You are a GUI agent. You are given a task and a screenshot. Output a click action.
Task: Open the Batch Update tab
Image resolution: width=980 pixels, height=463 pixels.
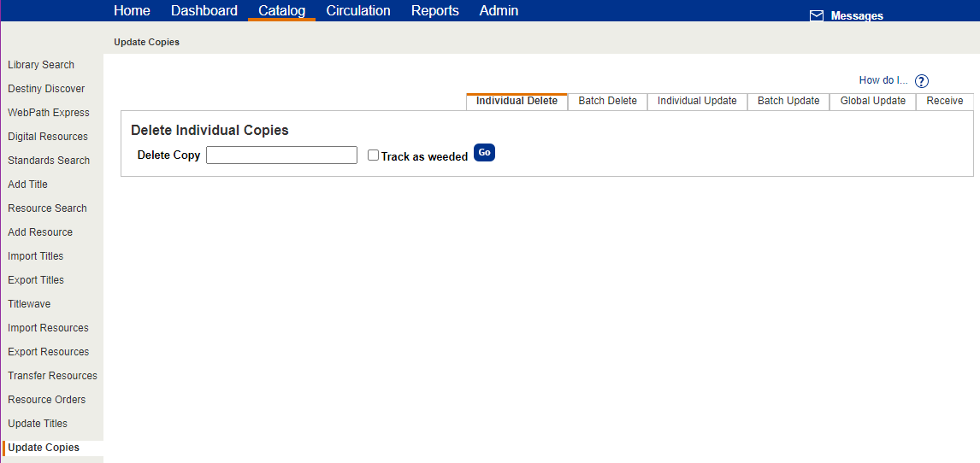(788, 101)
